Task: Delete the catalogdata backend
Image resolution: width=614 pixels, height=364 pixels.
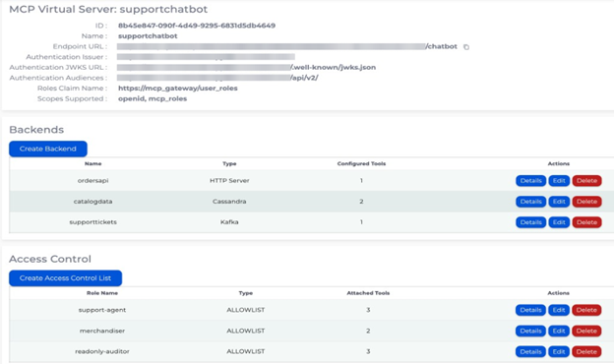Action: (586, 202)
